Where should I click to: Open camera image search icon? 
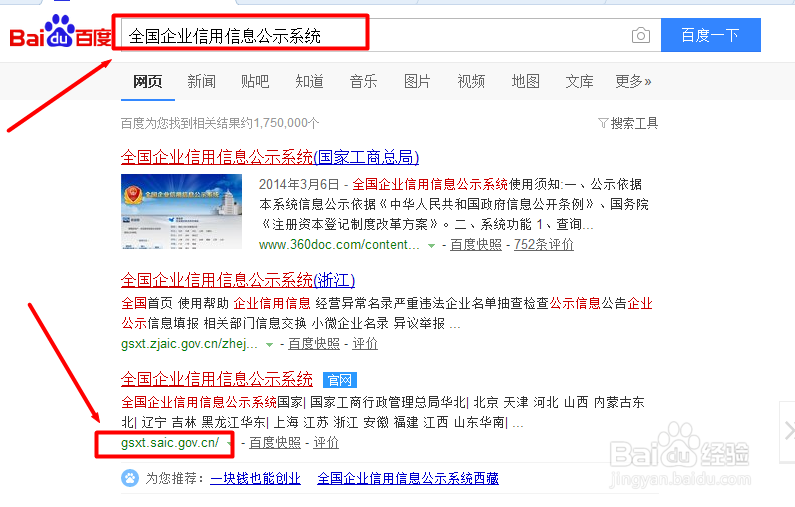pos(641,35)
